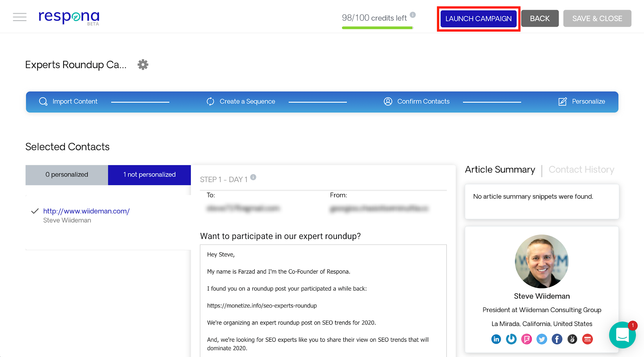This screenshot has height=357, width=644.
Task: Go to the Respona home logo
Action: 69,17
